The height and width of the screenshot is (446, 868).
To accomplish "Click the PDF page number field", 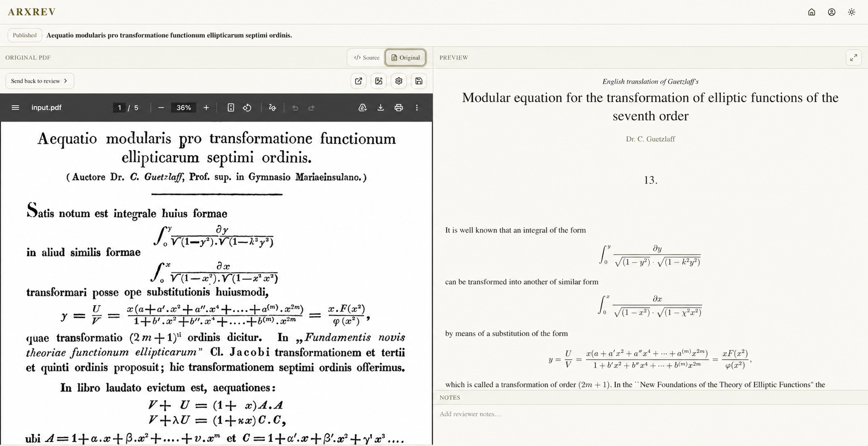I will (119, 108).
